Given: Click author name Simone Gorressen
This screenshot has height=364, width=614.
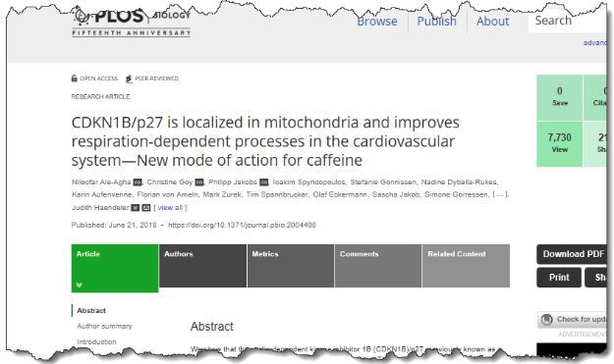Looking at the screenshot, I should pyautogui.click(x=457, y=194).
